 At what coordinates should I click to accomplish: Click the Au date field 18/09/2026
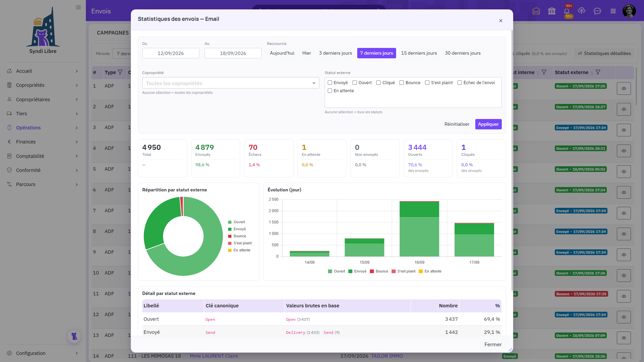(233, 53)
